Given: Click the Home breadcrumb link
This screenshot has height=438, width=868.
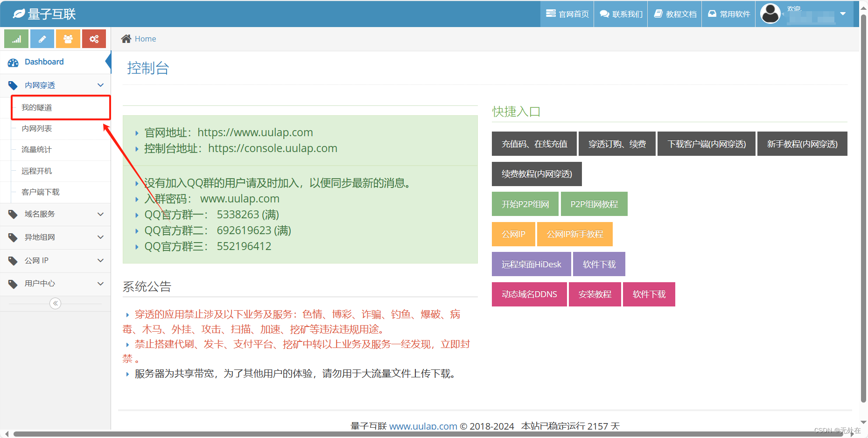Looking at the screenshot, I should [x=145, y=39].
